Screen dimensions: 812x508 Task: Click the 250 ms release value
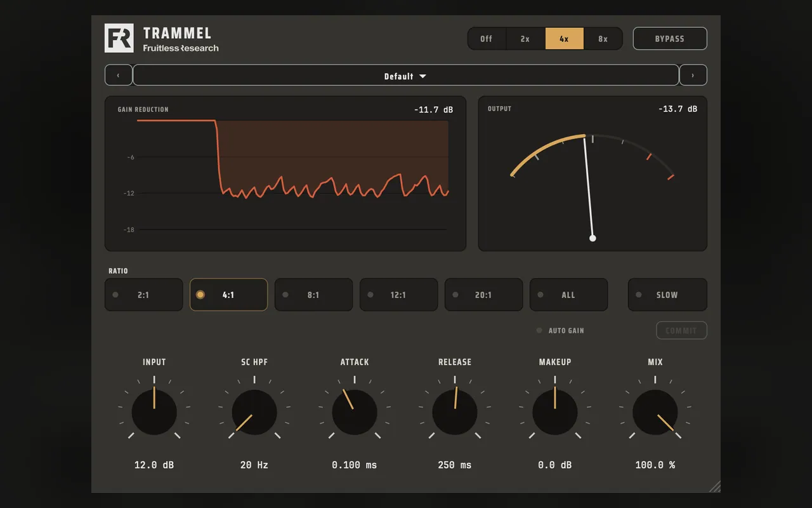coord(455,465)
